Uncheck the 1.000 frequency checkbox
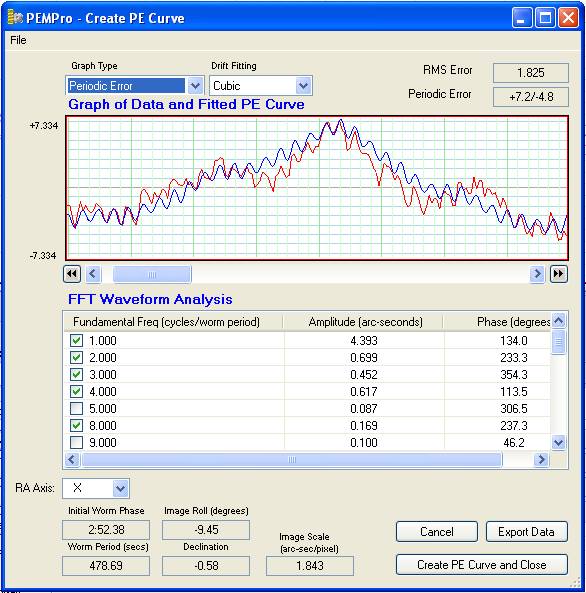The height and width of the screenshot is (593, 586). coord(76,340)
